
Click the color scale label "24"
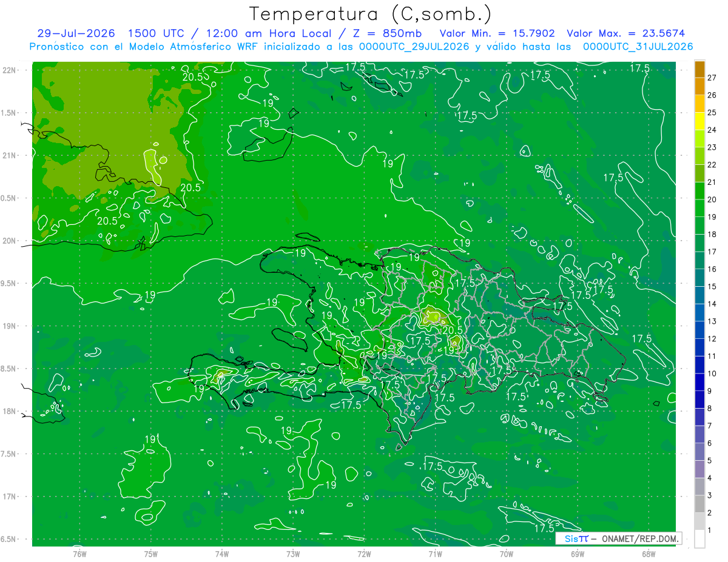[x=712, y=130]
